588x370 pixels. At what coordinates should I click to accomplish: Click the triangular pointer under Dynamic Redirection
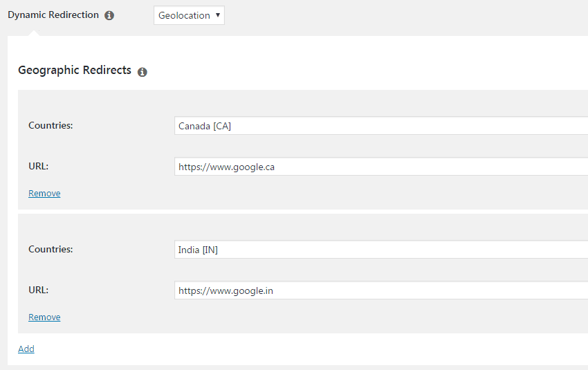pyautogui.click(x=33, y=33)
